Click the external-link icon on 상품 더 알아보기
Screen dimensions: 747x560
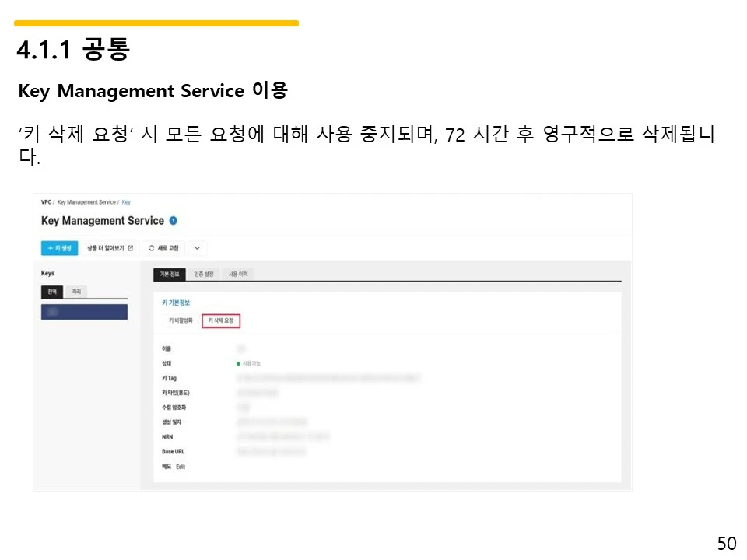point(130,247)
